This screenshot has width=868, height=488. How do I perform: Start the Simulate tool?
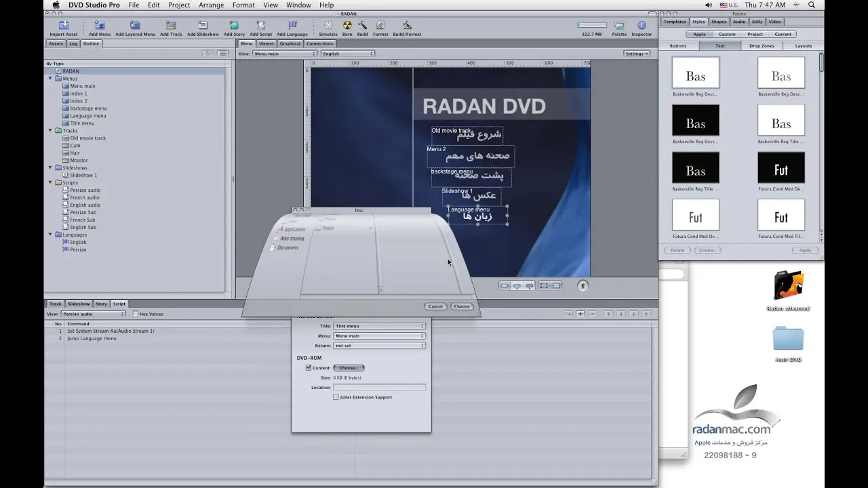(328, 26)
